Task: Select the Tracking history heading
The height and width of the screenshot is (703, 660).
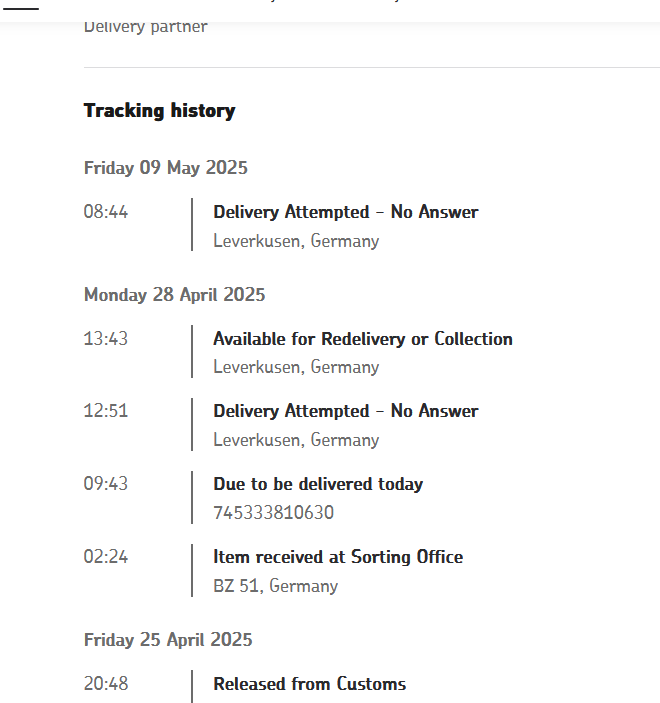Action: tap(160, 110)
